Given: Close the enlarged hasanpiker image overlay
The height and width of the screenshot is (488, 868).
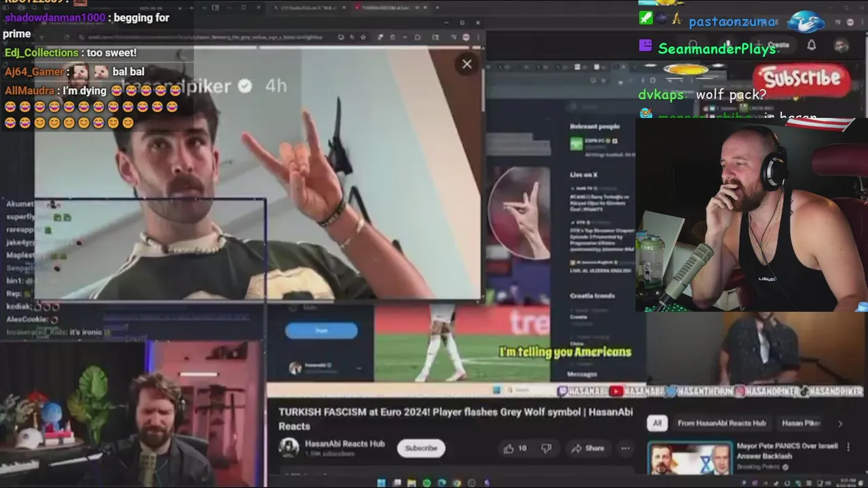Looking at the screenshot, I should point(467,64).
